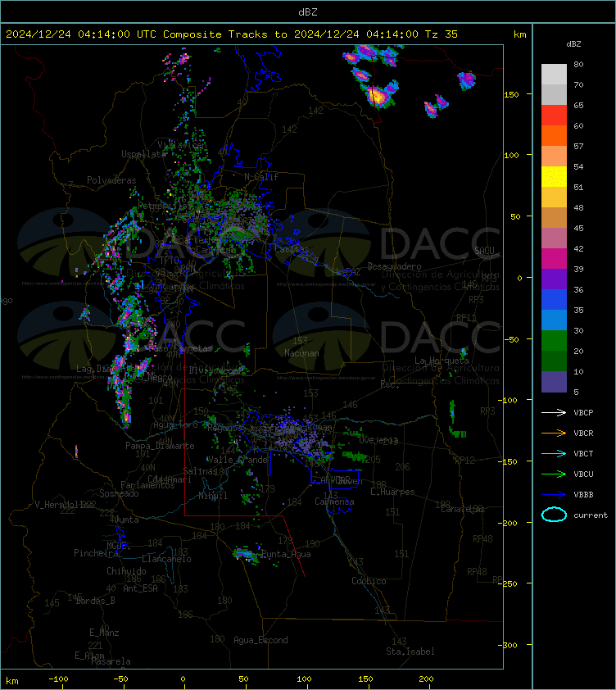Click the 'L.Huarpes' map label
Screen dimensions: 616x690
[392, 492]
